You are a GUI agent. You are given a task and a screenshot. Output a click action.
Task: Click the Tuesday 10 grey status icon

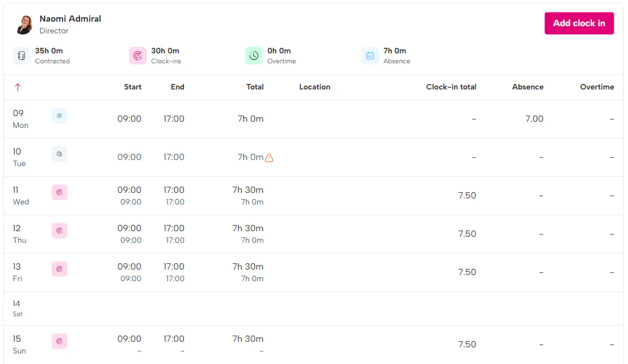(x=59, y=154)
